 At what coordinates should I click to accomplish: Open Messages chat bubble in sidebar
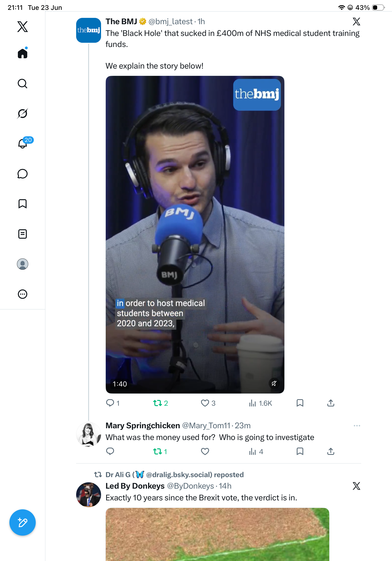point(23,174)
